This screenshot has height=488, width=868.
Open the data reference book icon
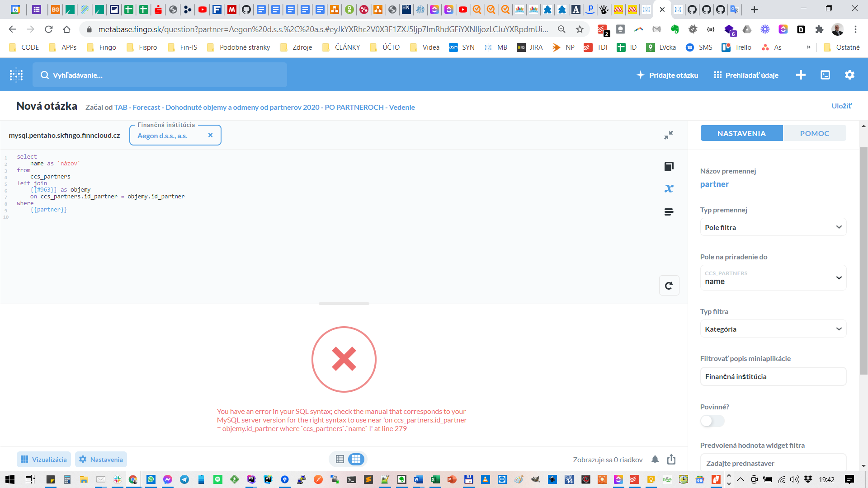point(669,167)
